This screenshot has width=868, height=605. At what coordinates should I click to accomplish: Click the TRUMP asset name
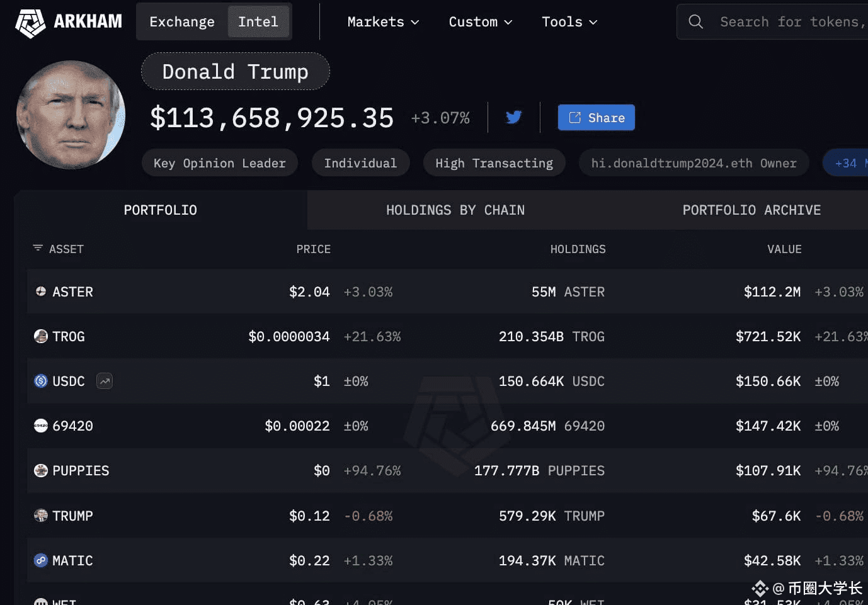pos(72,516)
